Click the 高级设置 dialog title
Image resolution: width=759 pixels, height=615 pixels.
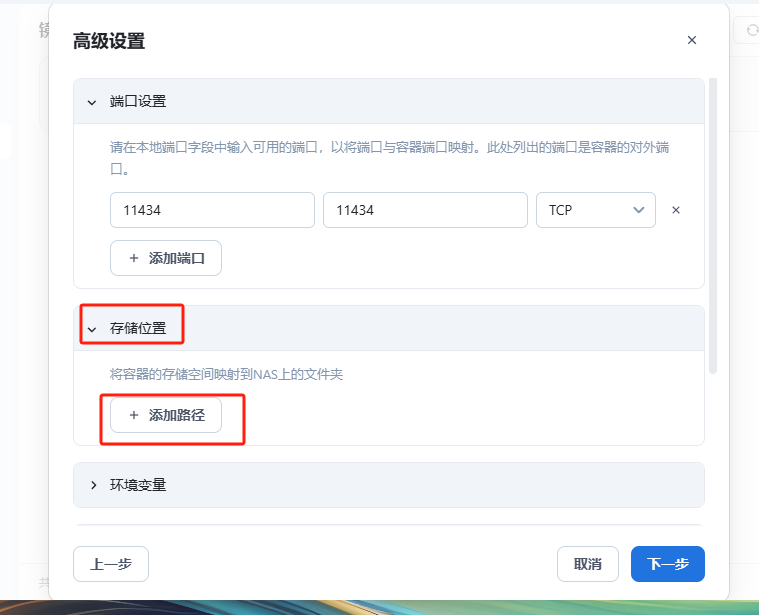tap(109, 41)
